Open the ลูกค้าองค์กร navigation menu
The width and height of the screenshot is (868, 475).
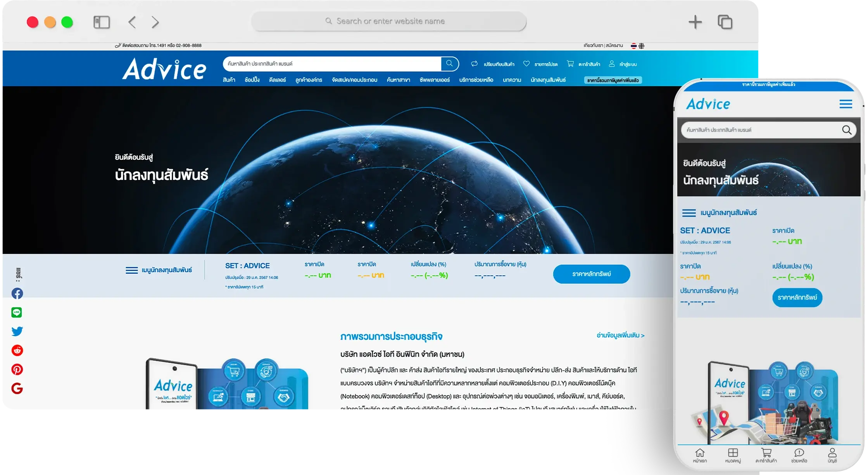point(309,80)
